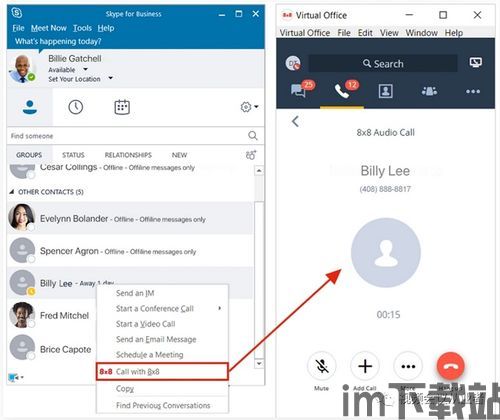
Task: Open Virtual Office contacts tab
Action: 386,91
